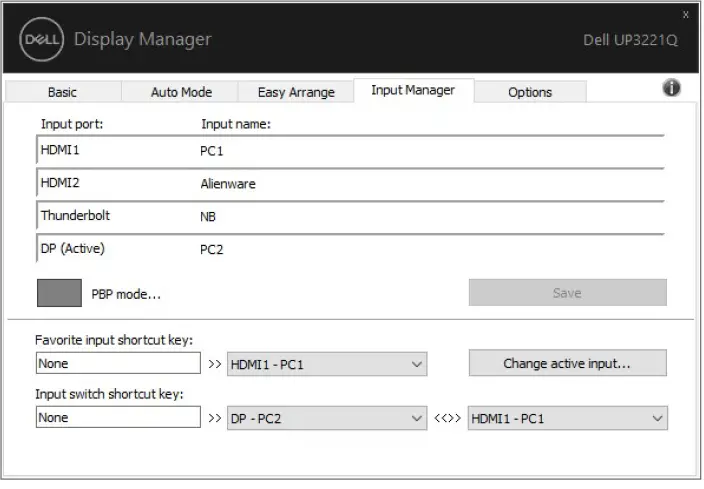The image size is (704, 489).
Task: Click Favorite input shortcut key field
Action: [x=118, y=363]
